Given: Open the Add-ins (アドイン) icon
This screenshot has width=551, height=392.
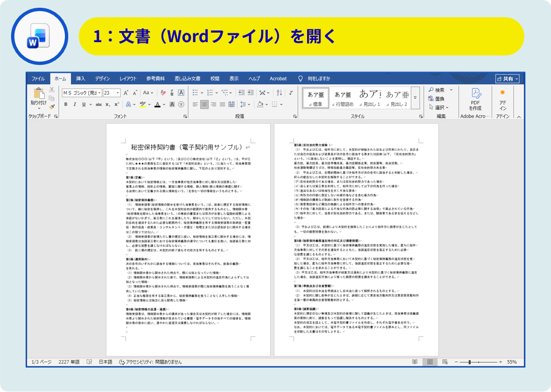Looking at the screenshot, I should tap(502, 98).
